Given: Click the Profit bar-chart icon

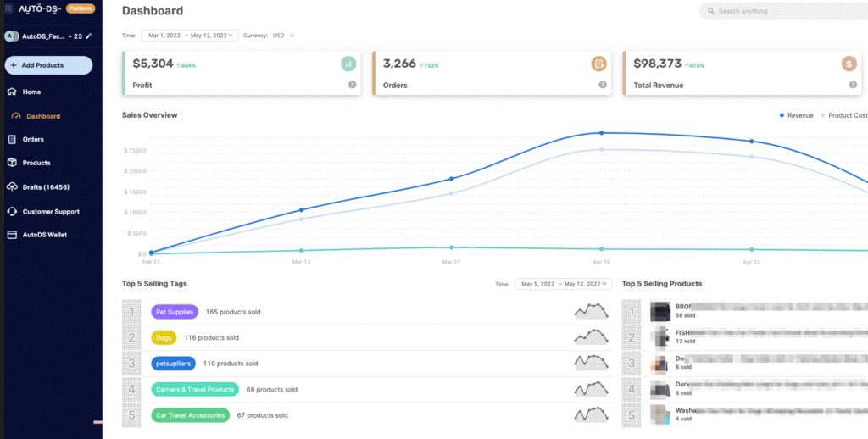Looking at the screenshot, I should [348, 64].
